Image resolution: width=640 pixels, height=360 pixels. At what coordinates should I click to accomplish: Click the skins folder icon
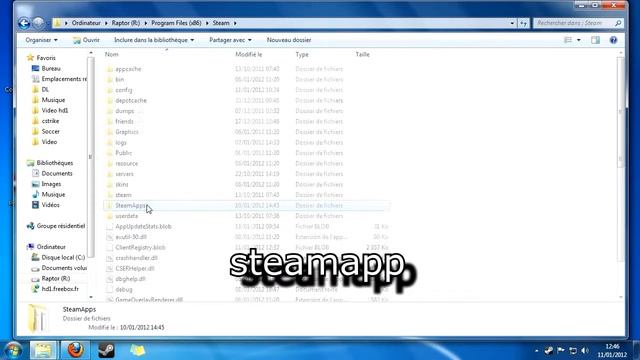[x=109, y=184]
